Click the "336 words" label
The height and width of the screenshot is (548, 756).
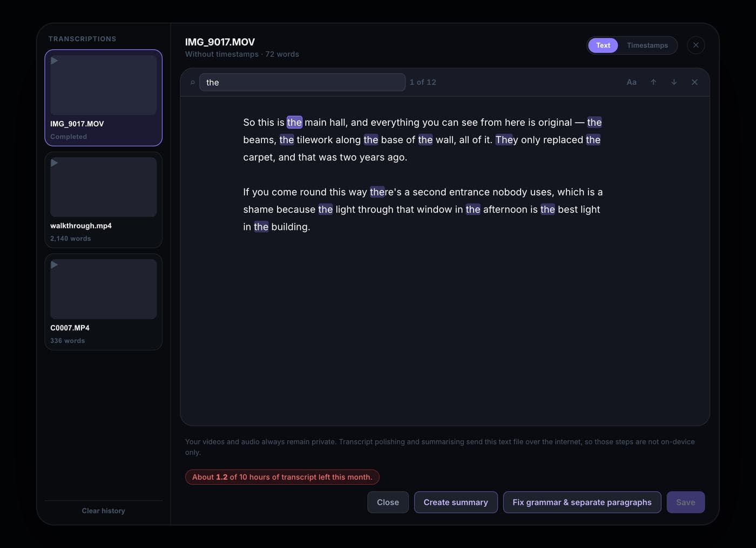point(67,341)
